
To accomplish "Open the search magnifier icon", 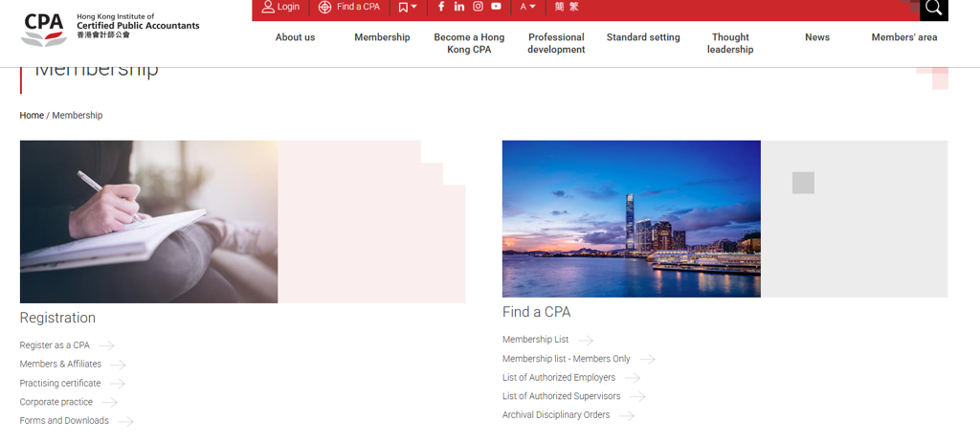I will tap(933, 9).
